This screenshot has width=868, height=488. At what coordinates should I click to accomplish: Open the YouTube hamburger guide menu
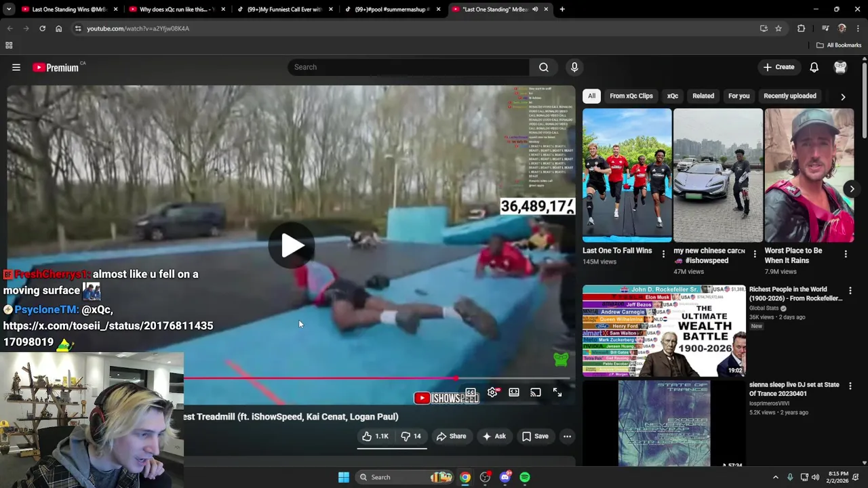click(16, 67)
